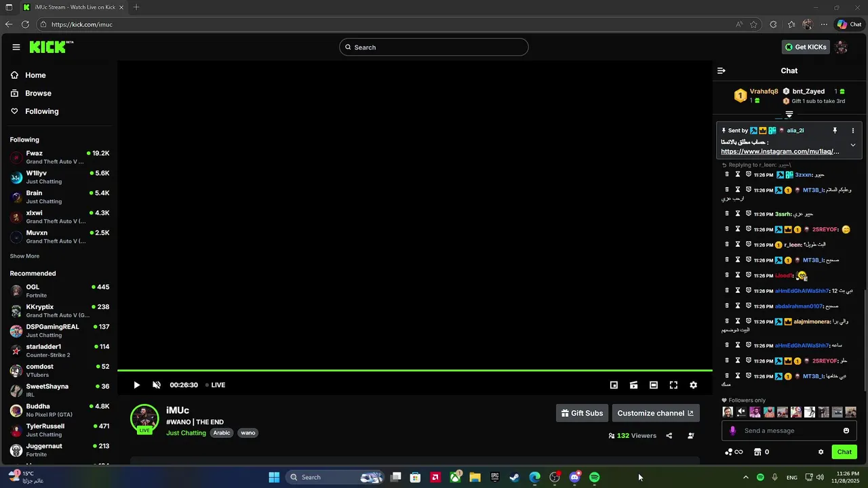The image size is (868, 488).
Task: Expand Show More followed channels
Action: click(x=24, y=256)
